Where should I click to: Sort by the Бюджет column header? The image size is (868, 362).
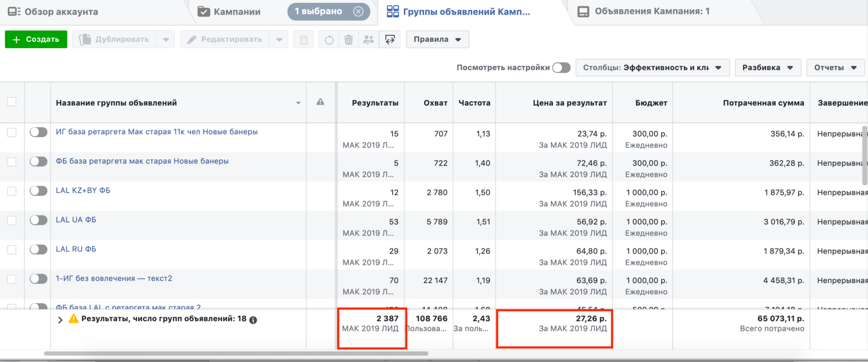pyautogui.click(x=651, y=103)
